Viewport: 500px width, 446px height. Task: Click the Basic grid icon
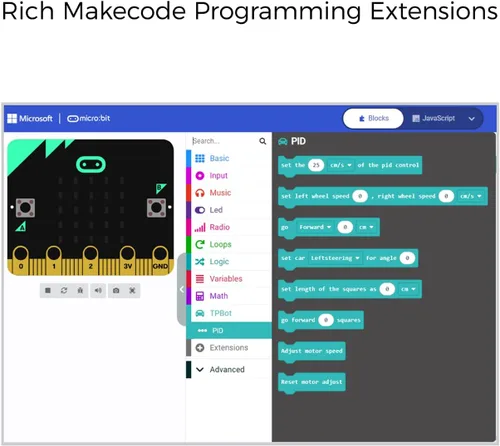(200, 158)
